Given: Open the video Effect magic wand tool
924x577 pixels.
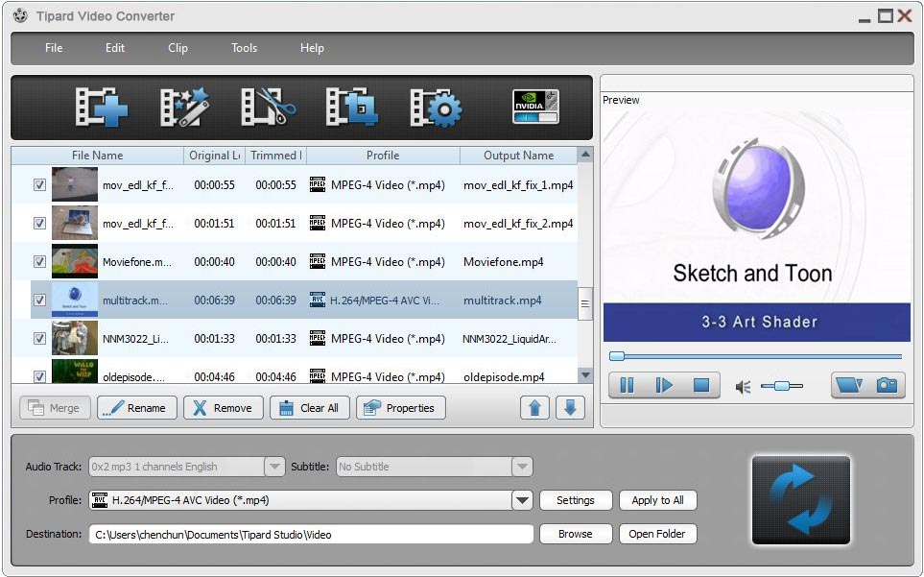Looking at the screenshot, I should [184, 108].
